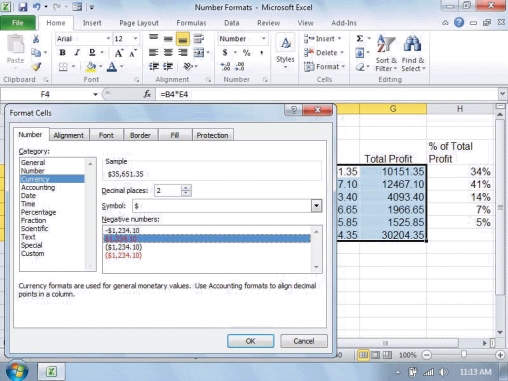This screenshot has width=508, height=381.
Task: Click the Wrap Text icon
Action: (x=199, y=38)
